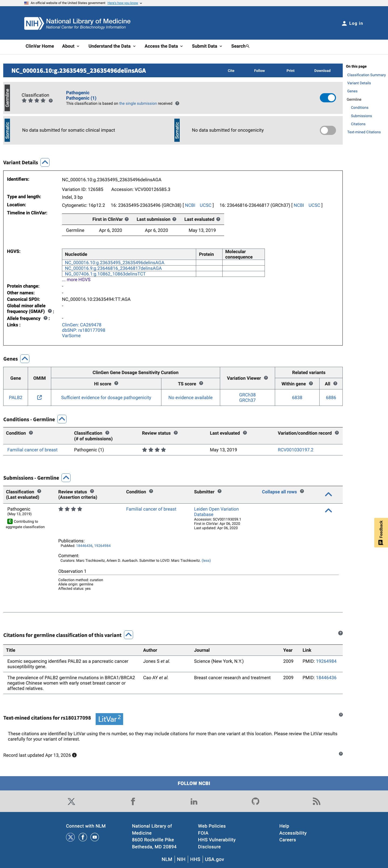Toggle the Germline classification switch

click(328, 98)
